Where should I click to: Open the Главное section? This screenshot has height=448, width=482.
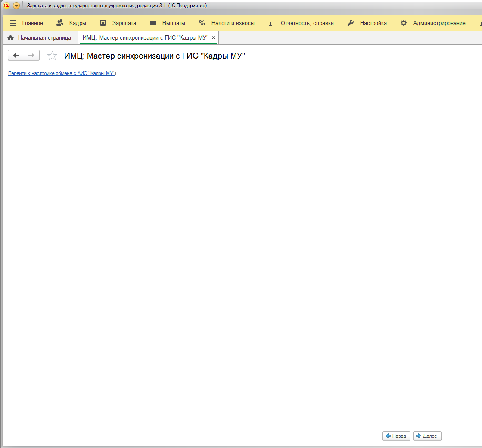[27, 23]
